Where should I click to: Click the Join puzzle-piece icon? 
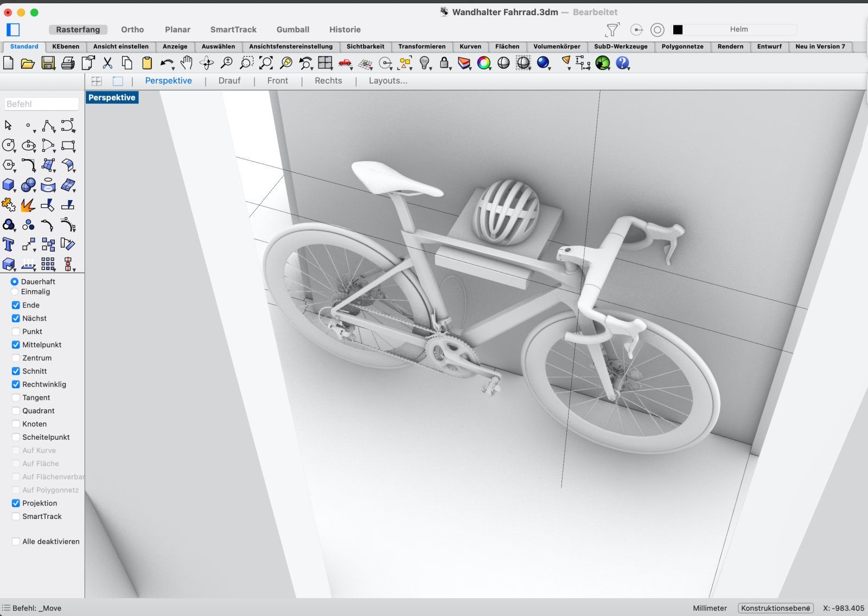pos(9,205)
